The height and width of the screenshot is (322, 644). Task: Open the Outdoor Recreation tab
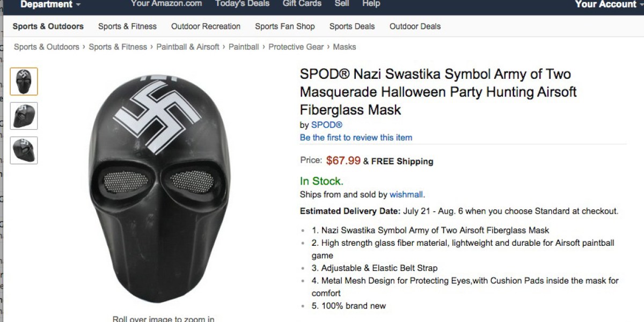click(206, 26)
